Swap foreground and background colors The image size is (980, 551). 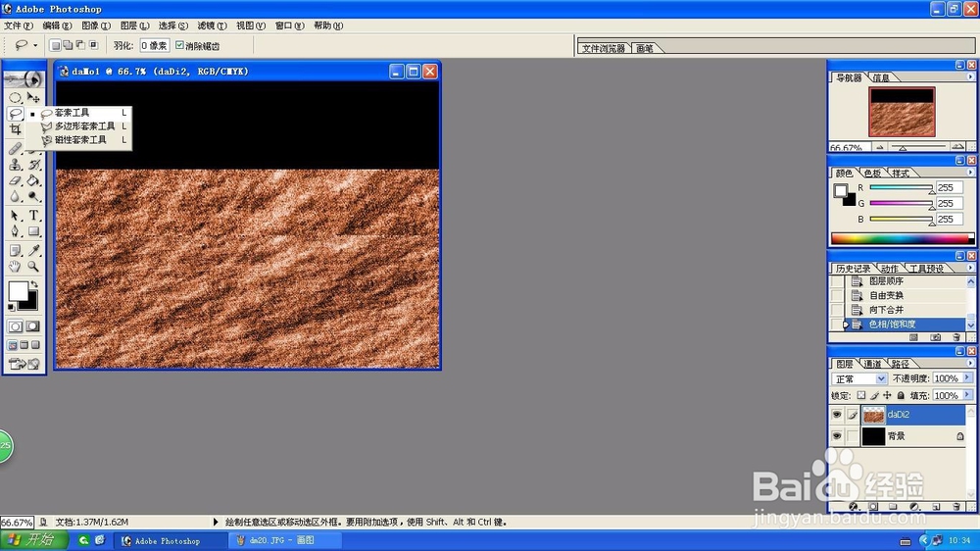pos(35,284)
